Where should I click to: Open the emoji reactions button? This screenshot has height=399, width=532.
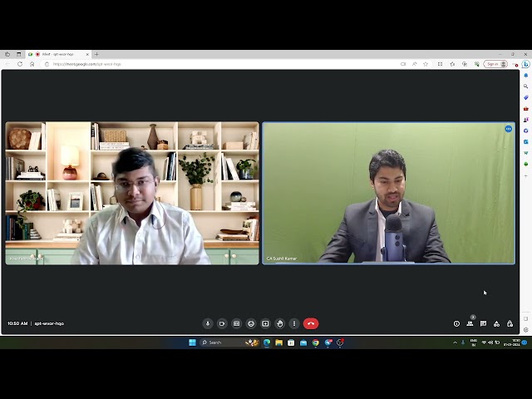(251, 323)
